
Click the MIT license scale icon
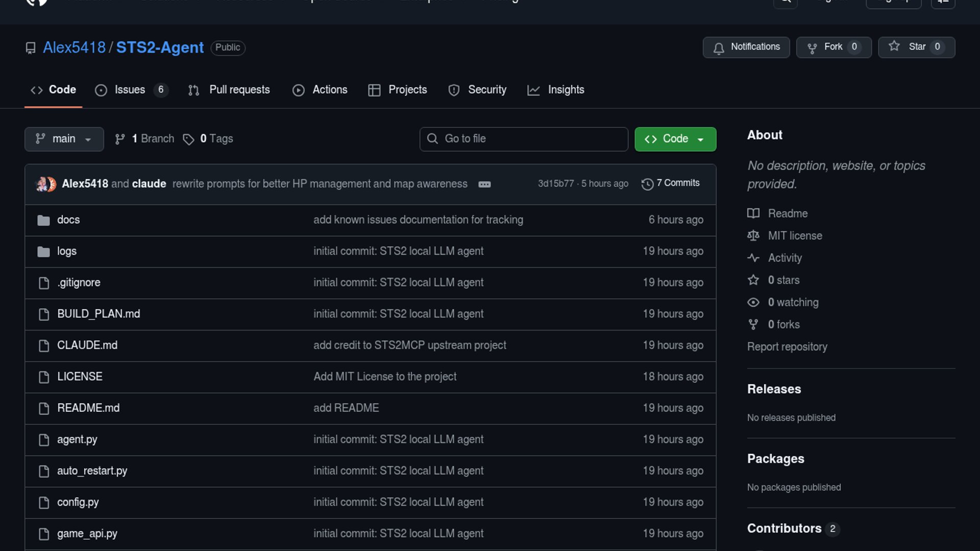click(x=753, y=236)
